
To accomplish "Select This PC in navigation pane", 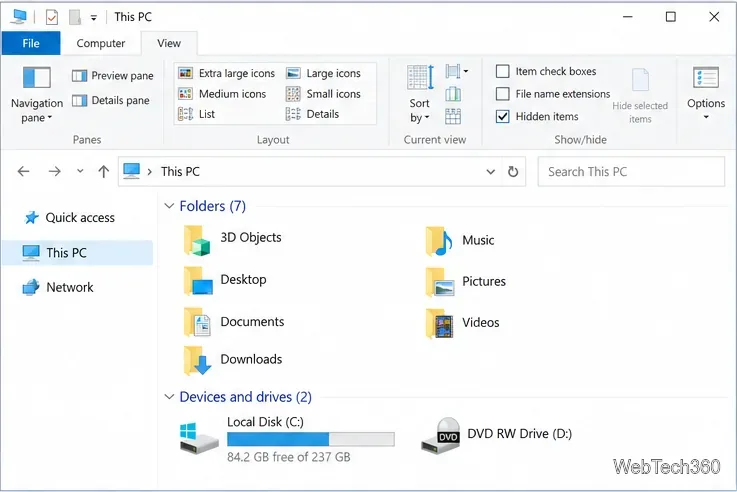I will click(x=78, y=253).
